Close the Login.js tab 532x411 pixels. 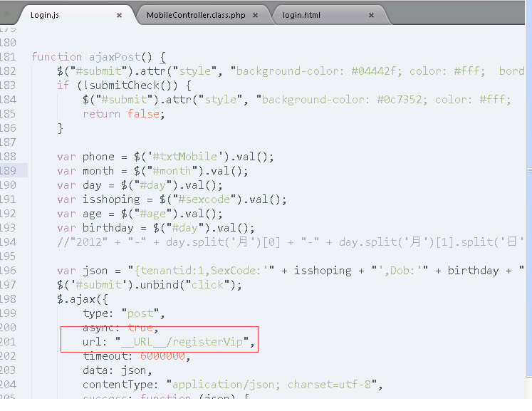click(119, 15)
